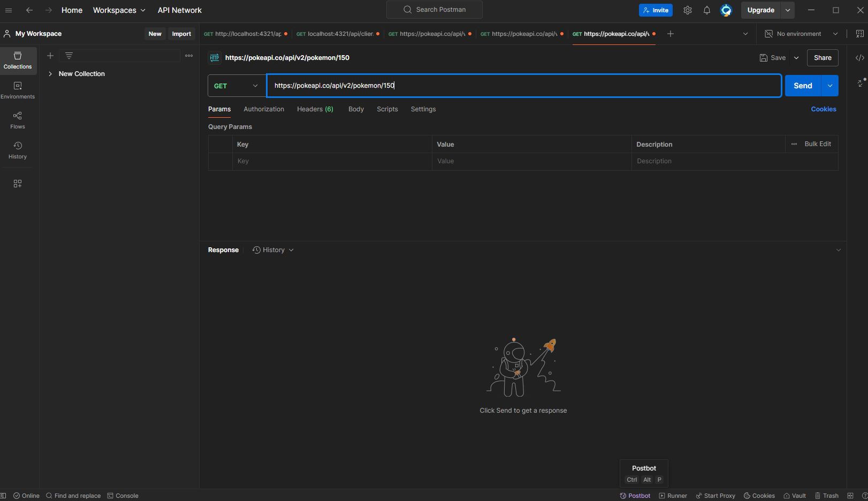Open the Save options arrow
The width and height of the screenshot is (868, 501).
[796, 58]
